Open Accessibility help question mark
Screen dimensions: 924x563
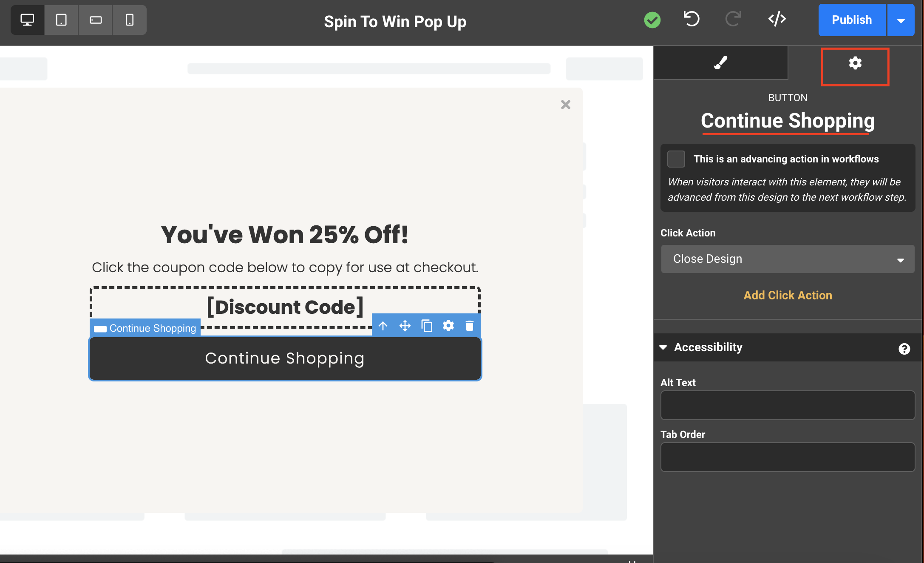click(904, 349)
